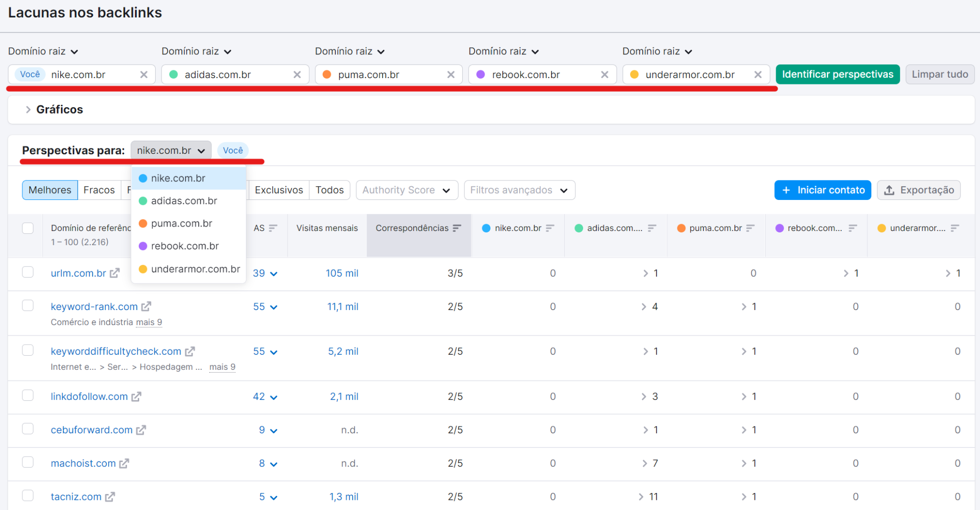Select underarmor.com.br from the dropdown list
Image resolution: width=980 pixels, height=510 pixels.
(188, 269)
